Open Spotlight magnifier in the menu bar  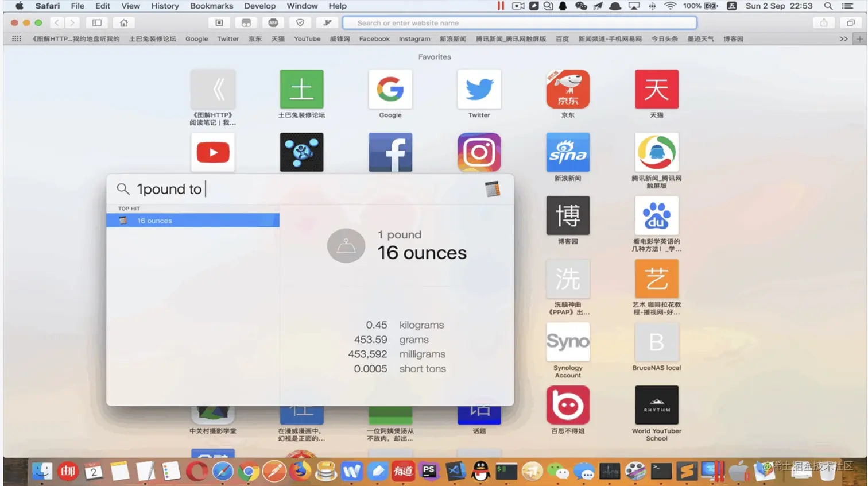coord(828,6)
